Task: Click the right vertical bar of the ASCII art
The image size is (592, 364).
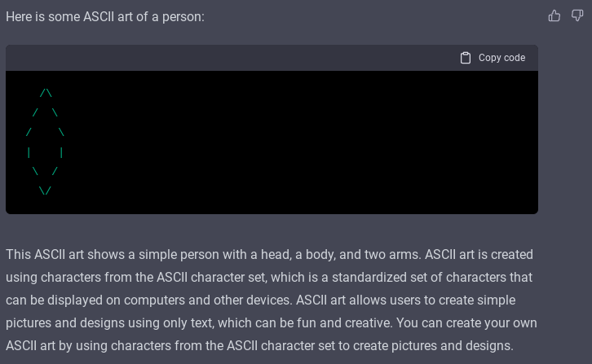Action: click(61, 152)
